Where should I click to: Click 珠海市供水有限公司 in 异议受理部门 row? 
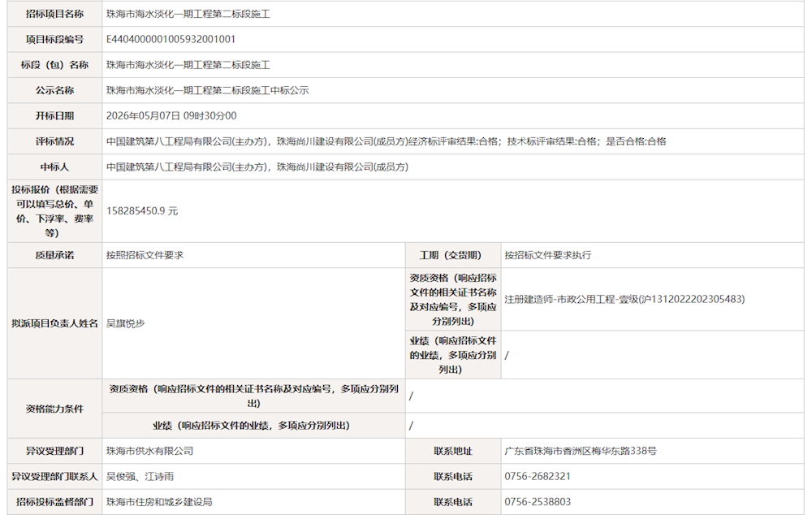[x=149, y=451]
